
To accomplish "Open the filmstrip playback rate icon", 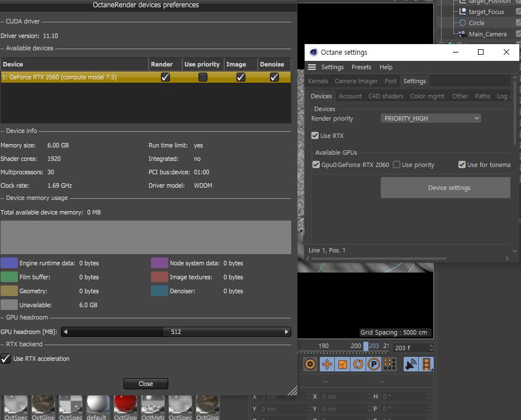I will (427, 364).
